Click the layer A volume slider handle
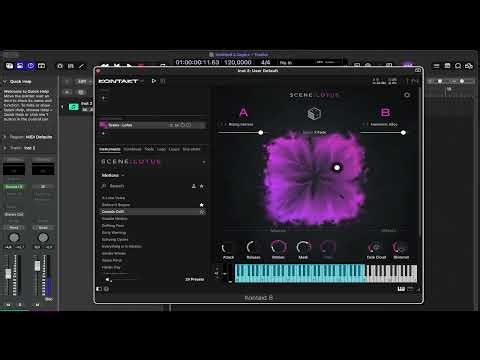480x360 pixels. click(x=261, y=133)
